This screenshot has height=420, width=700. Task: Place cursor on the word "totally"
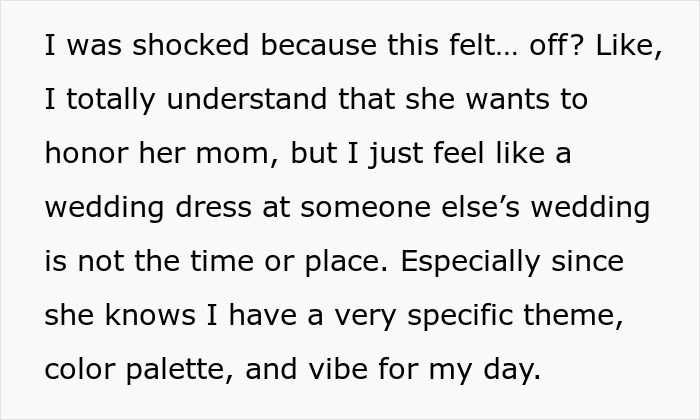[x=111, y=99]
